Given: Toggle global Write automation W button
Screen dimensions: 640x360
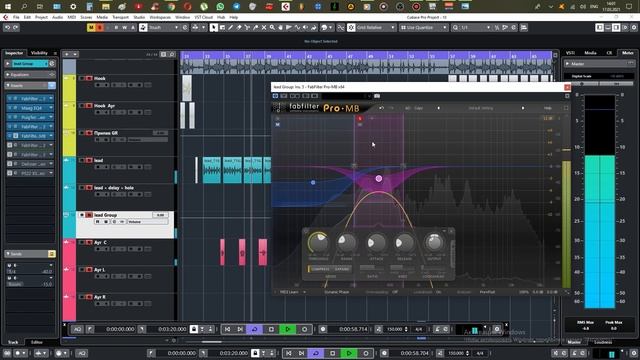Looking at the screenshot, I should pyautogui.click(x=124, y=27).
